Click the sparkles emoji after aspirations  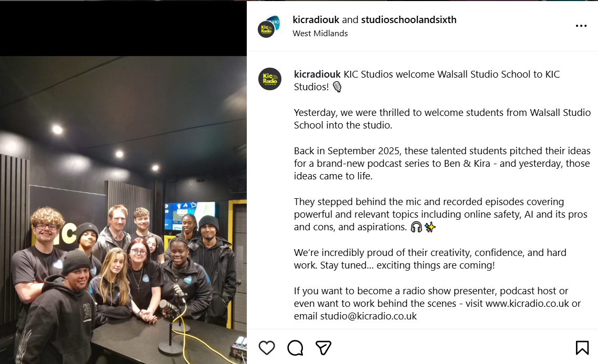tap(430, 227)
